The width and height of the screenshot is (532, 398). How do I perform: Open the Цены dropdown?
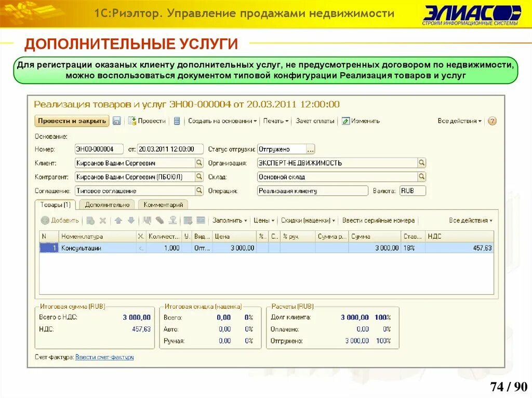point(263,221)
